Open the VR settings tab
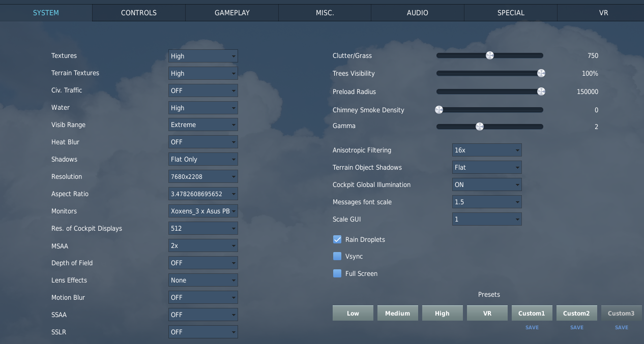Screen dimensions: 644x344 (x=603, y=13)
